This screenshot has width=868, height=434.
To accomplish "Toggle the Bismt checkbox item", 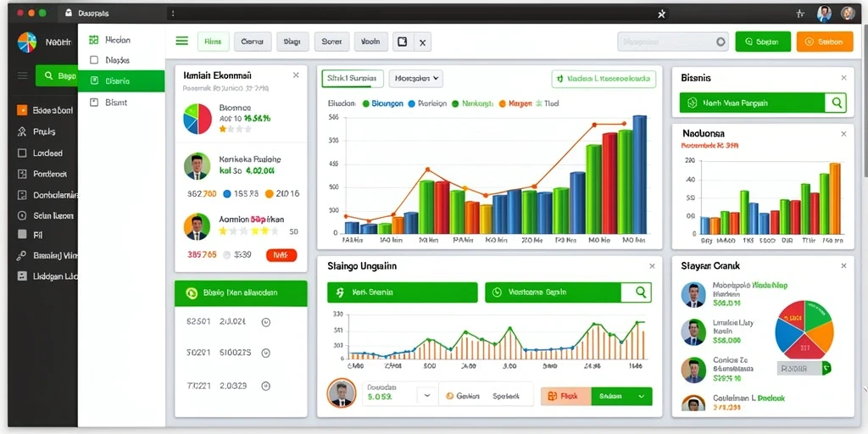I will pyautogui.click(x=93, y=102).
